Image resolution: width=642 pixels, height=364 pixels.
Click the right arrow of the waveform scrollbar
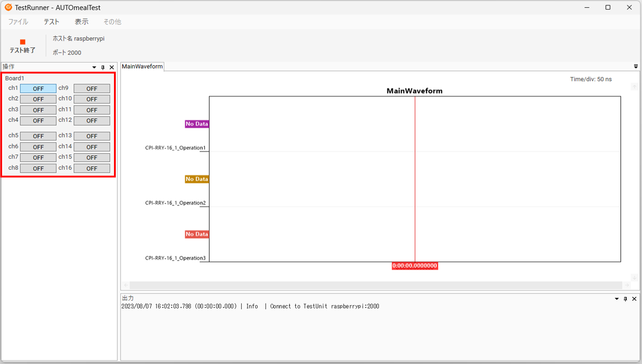click(627, 285)
